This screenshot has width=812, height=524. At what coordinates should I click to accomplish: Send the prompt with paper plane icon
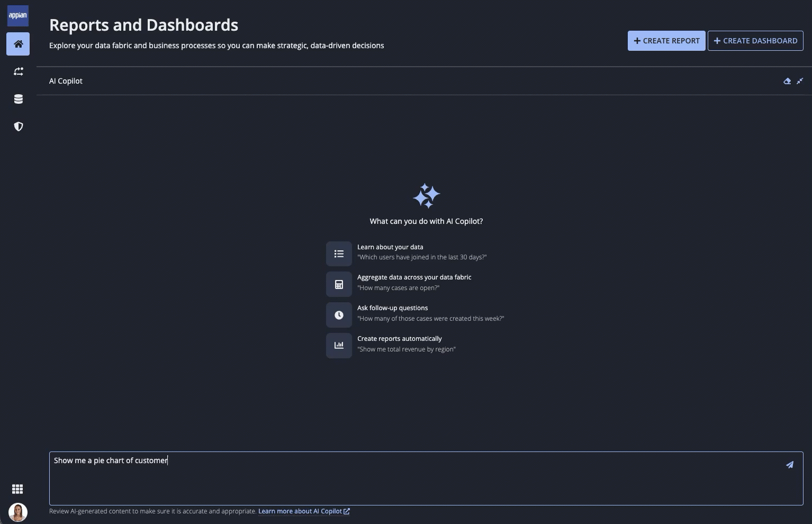coord(790,465)
